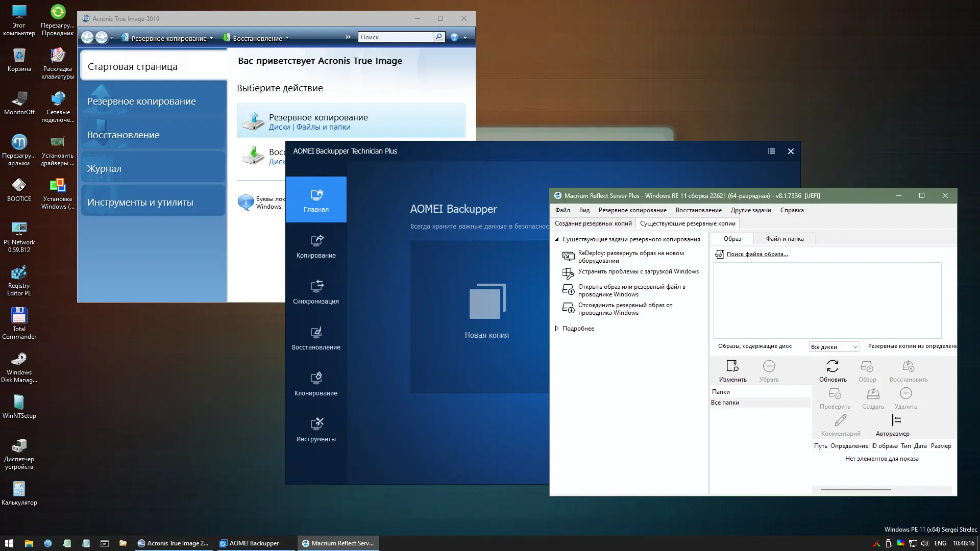
Task: Click Авторазмер icon in Macrium Reflect
Action: click(896, 420)
